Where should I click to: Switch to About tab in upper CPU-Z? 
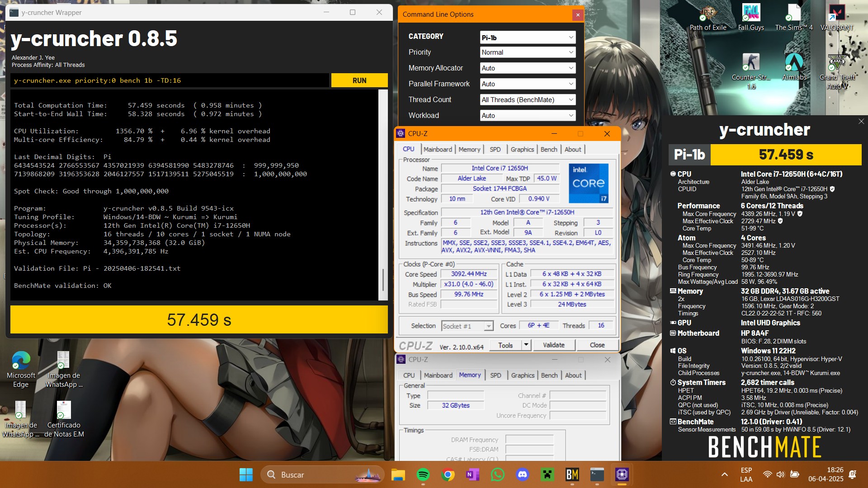point(573,150)
